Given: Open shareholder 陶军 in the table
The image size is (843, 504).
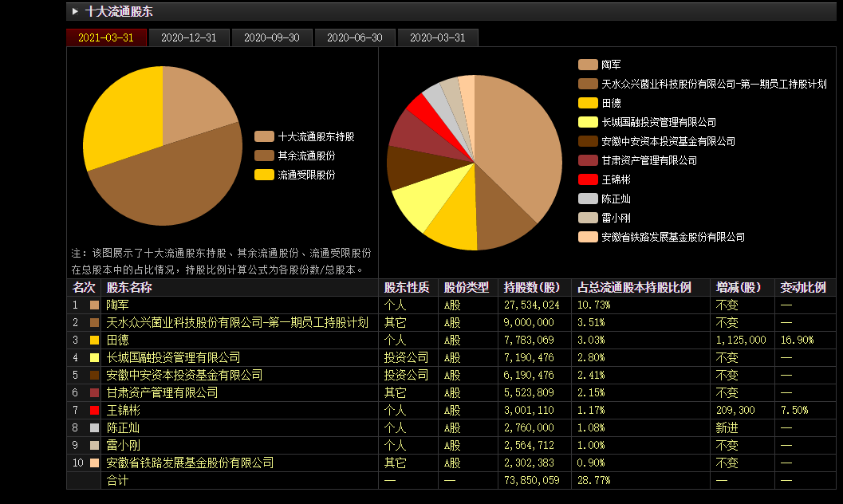Looking at the screenshot, I should tap(117, 305).
